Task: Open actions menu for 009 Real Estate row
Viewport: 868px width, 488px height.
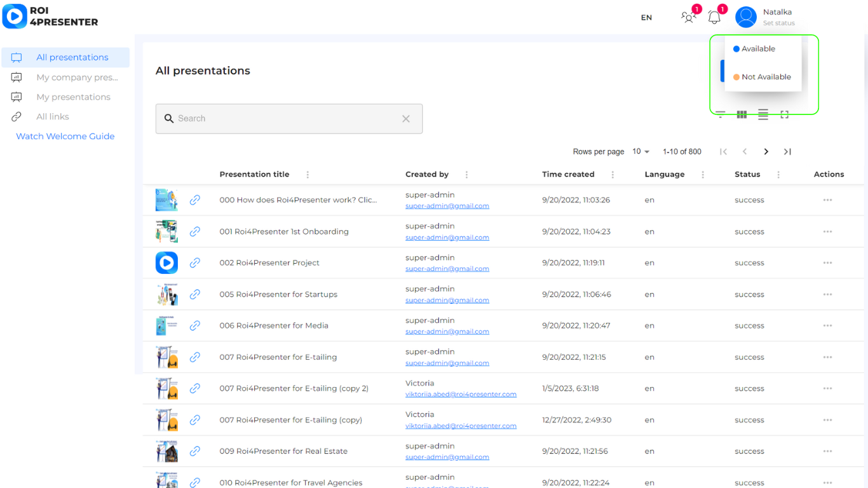Action: point(827,451)
